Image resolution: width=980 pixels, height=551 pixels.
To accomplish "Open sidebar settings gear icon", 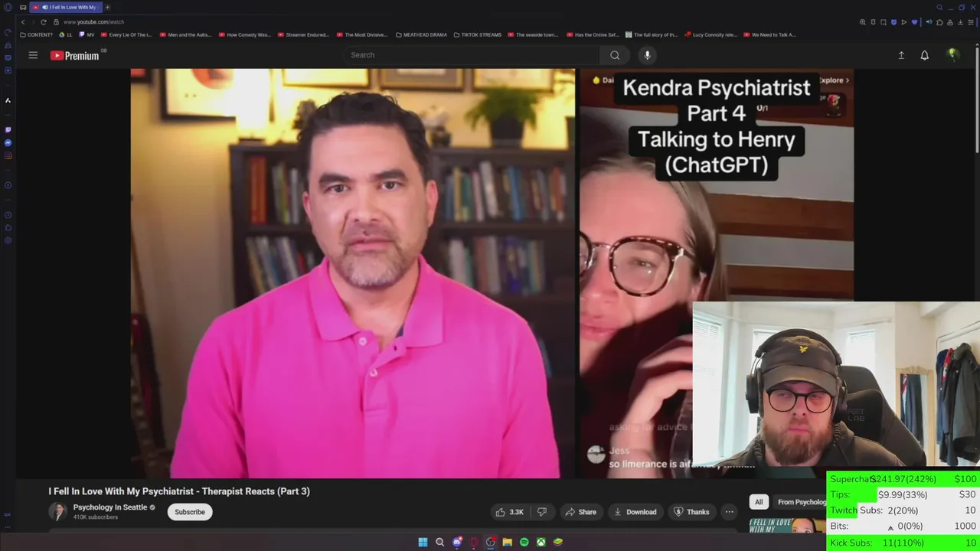I will tap(8, 240).
